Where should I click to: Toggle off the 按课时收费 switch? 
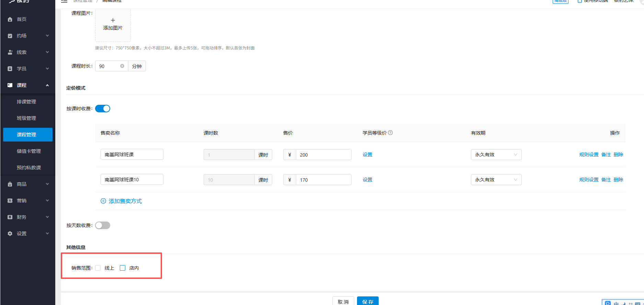click(103, 109)
